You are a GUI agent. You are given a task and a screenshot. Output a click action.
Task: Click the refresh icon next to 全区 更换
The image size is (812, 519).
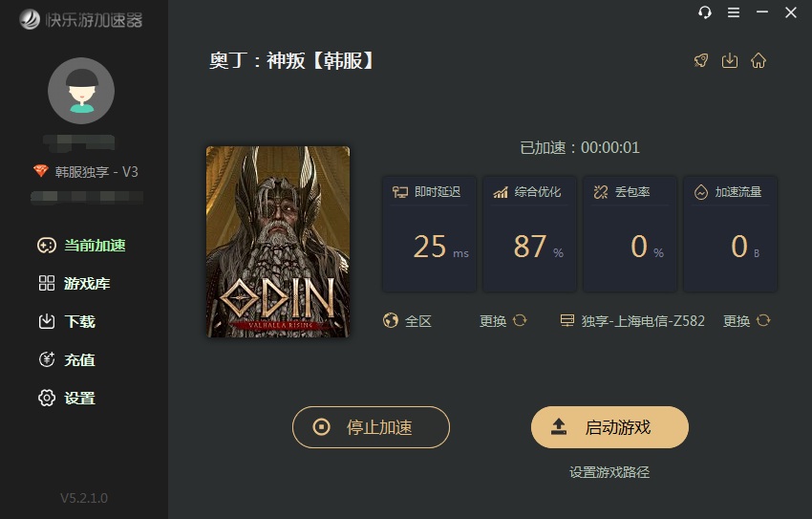pos(520,320)
